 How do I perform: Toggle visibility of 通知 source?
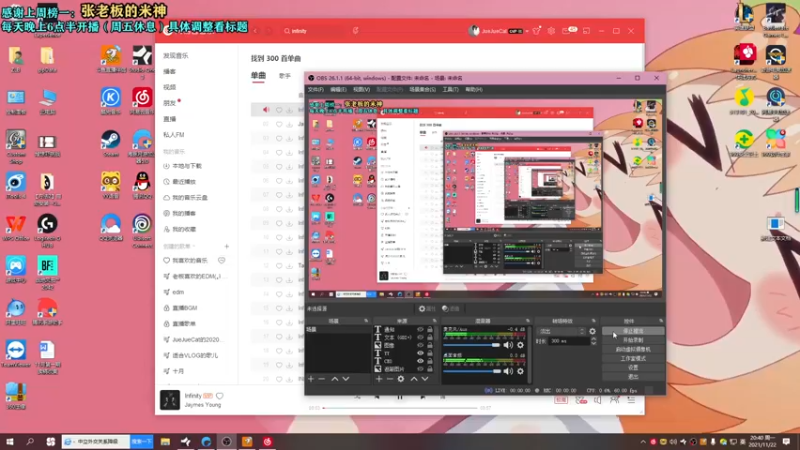coord(420,330)
